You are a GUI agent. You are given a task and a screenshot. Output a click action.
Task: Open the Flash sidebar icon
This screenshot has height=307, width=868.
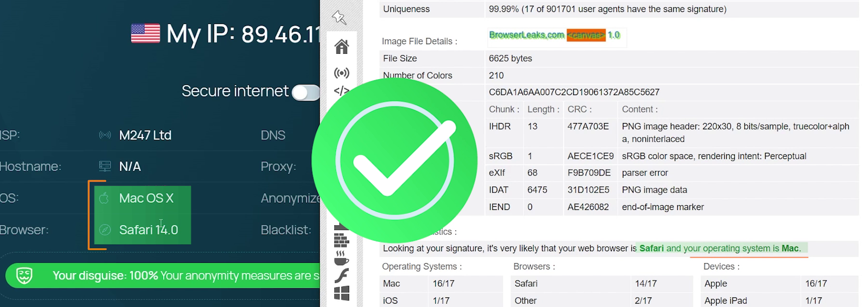[341, 275]
